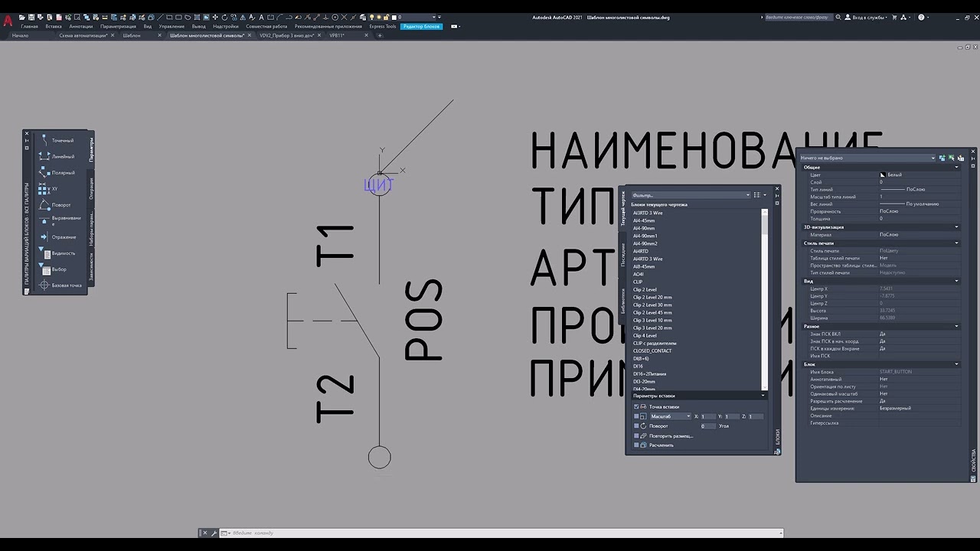Collapse the Параметры вставки section

coord(763,396)
